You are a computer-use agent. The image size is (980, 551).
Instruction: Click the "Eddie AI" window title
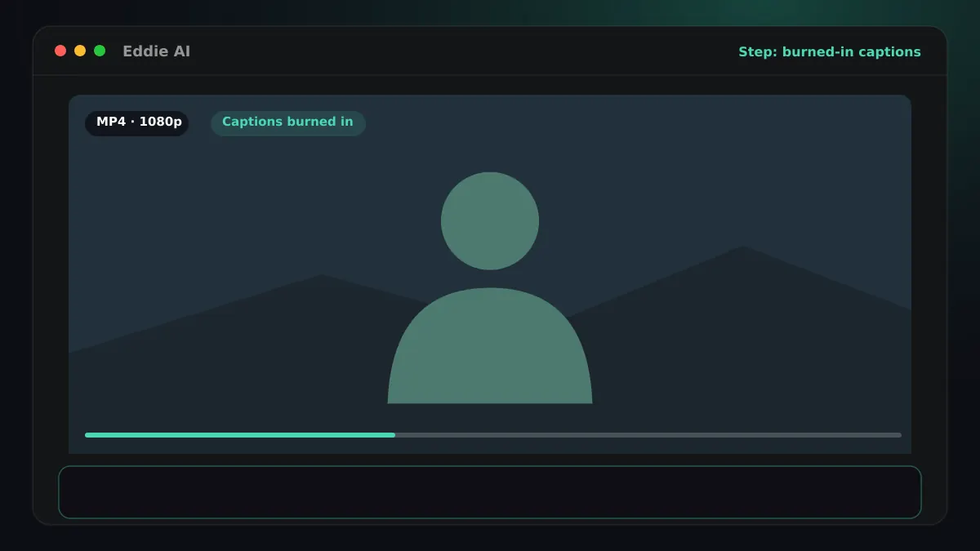click(156, 51)
